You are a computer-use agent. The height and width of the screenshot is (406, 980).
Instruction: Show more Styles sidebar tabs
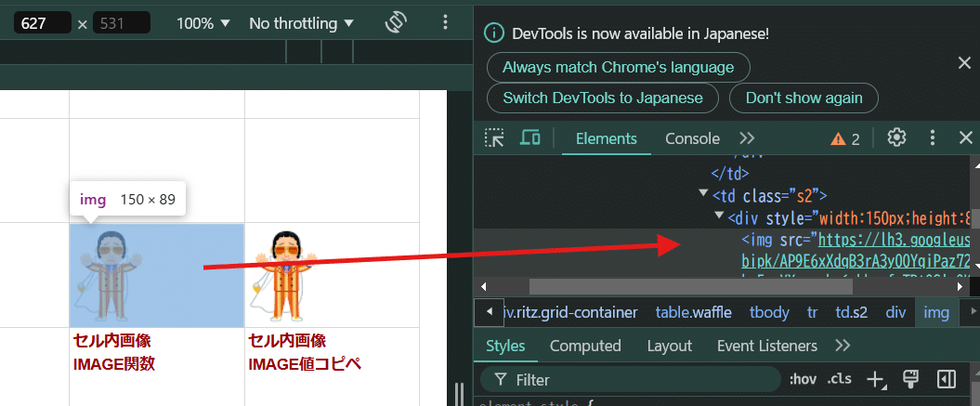coord(843,346)
